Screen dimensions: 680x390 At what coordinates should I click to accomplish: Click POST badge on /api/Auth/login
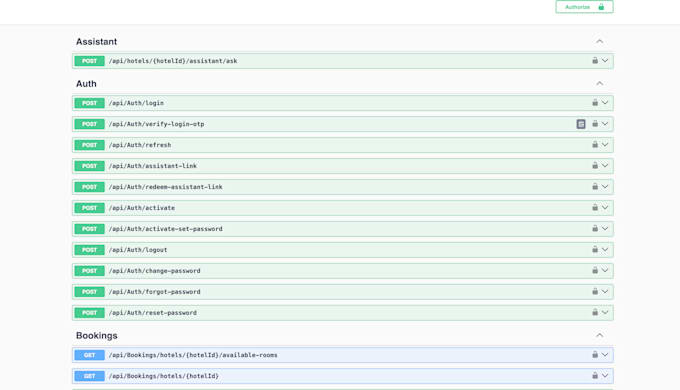[89, 103]
